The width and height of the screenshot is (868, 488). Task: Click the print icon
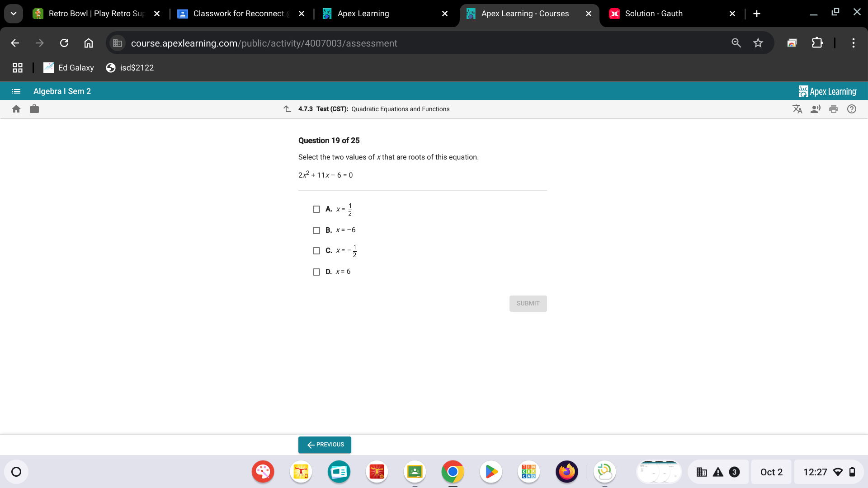coord(834,109)
